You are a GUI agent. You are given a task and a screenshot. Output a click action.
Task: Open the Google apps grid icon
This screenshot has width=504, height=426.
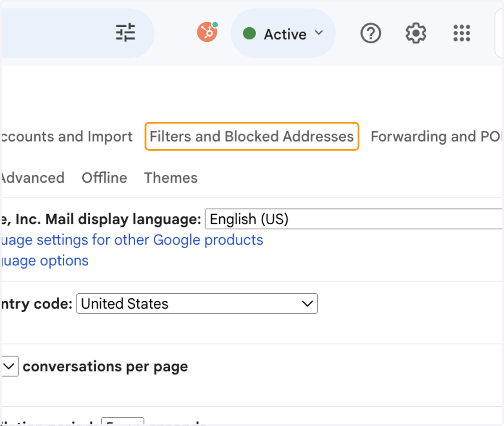(462, 33)
